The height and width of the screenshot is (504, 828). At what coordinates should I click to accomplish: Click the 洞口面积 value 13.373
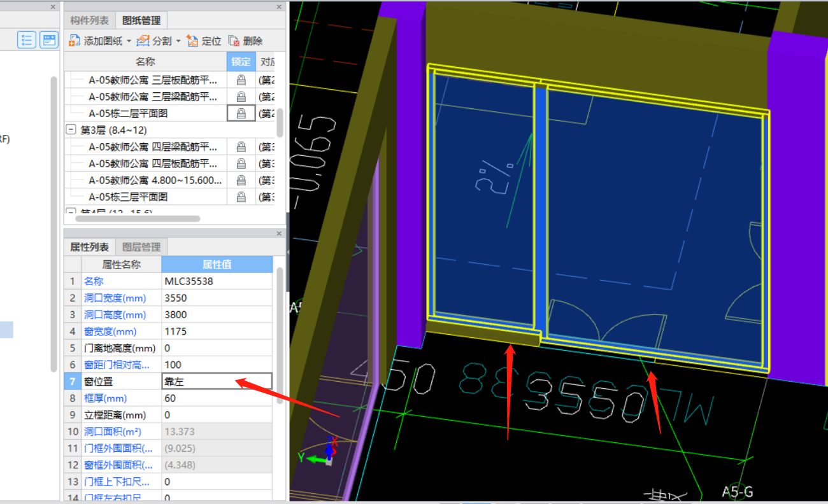[x=217, y=431]
